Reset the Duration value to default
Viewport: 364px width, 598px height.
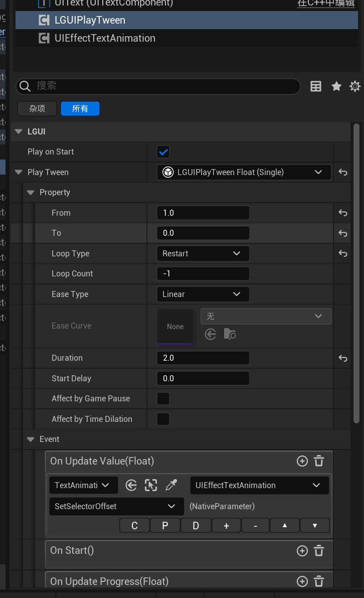[343, 358]
